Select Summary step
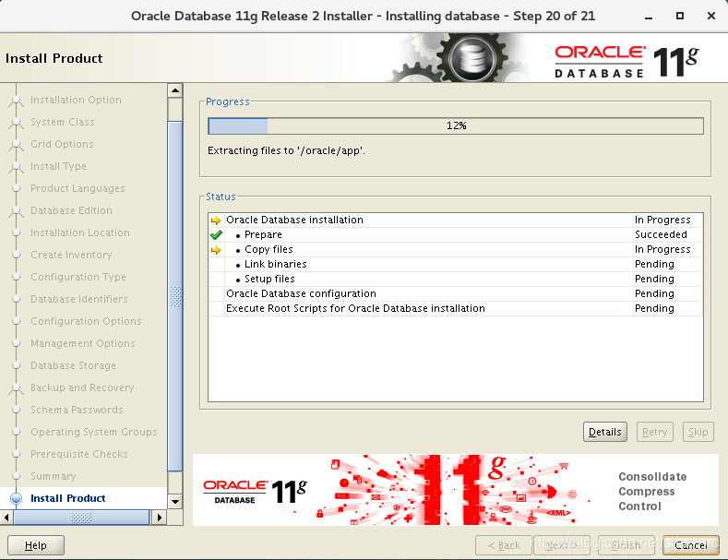 53,476
